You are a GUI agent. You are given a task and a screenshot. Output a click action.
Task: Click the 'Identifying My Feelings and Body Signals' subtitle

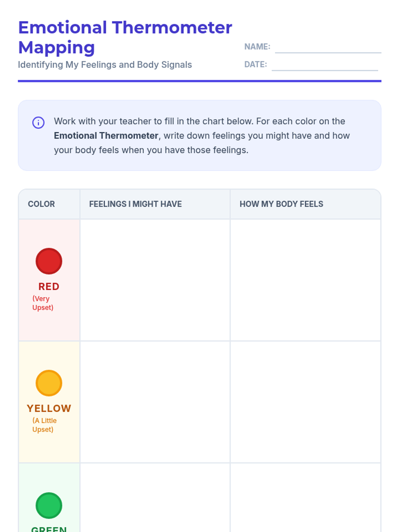coord(105,65)
